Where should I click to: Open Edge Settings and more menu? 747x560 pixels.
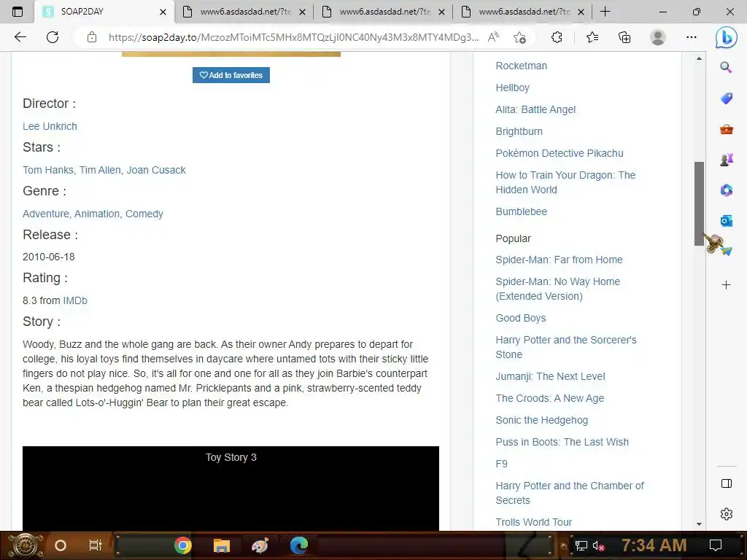[692, 37]
